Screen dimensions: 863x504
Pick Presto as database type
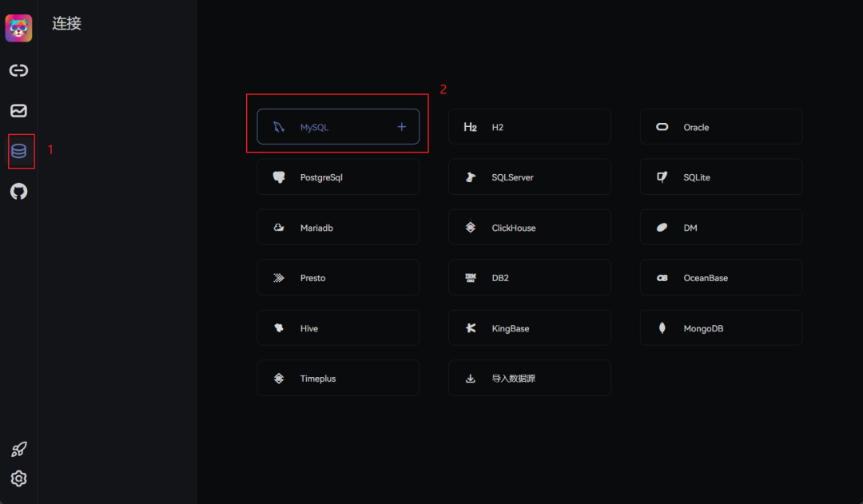(338, 277)
